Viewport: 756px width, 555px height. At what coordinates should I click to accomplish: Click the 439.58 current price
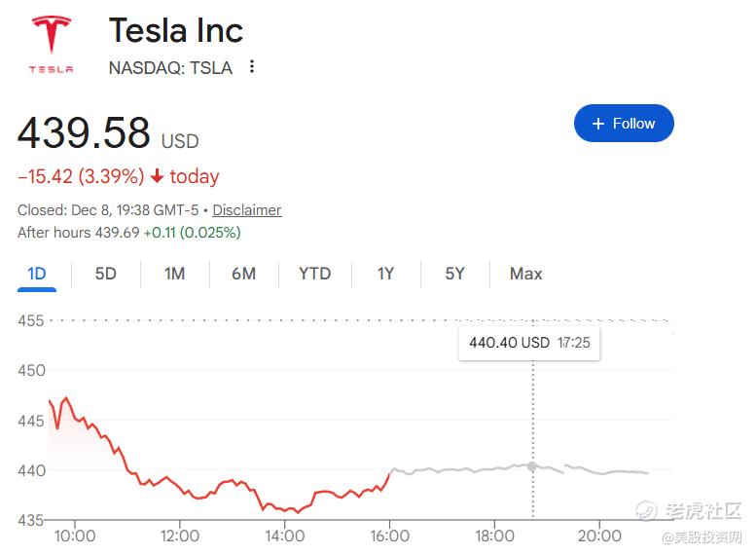85,133
